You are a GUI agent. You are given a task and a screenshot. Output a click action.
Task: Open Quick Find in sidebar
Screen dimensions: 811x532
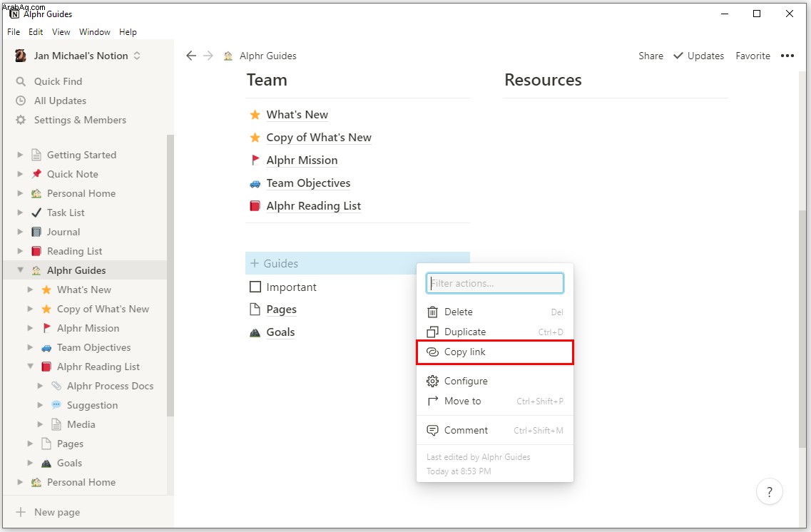point(58,81)
